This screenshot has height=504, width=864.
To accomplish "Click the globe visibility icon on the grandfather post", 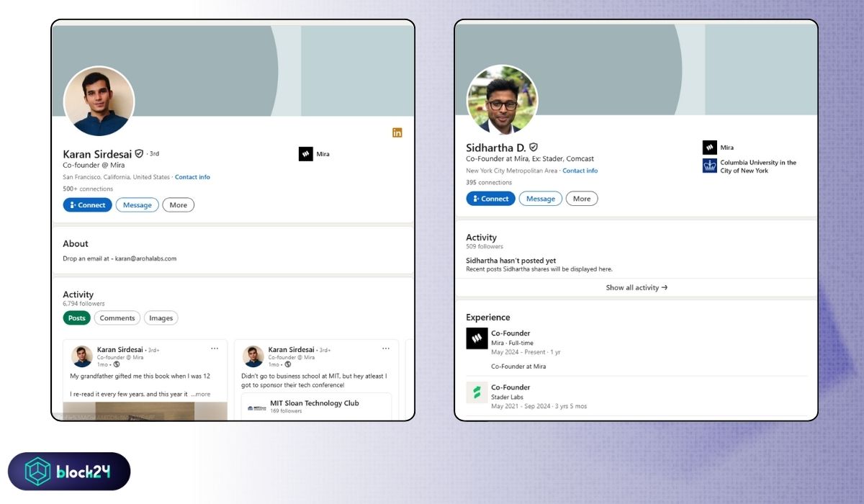I will point(117,364).
